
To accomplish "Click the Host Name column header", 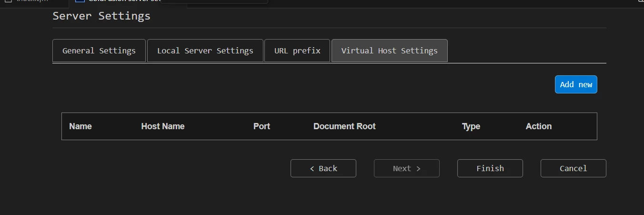I will click(x=163, y=126).
